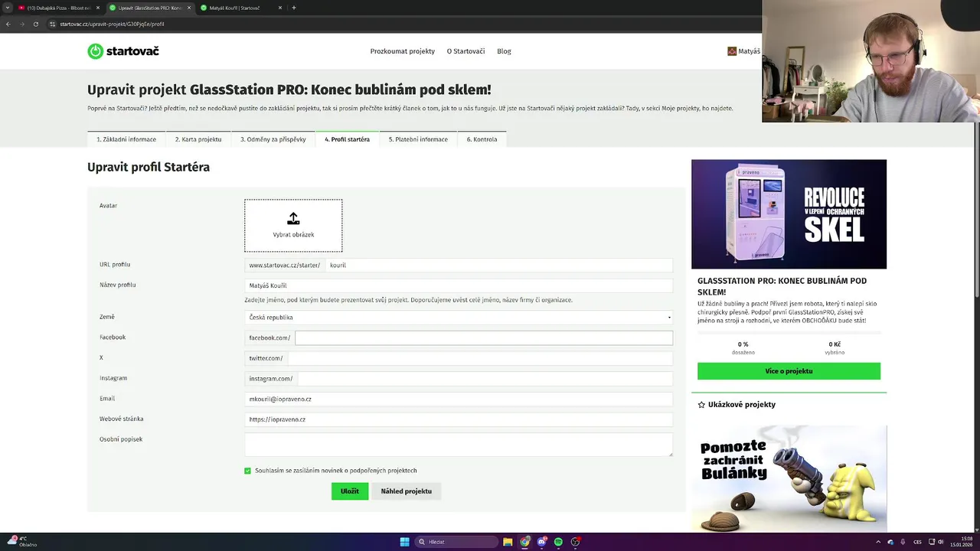Switch to 1. Základní informace tab
Viewport: 980px width, 551px height.
(126, 139)
